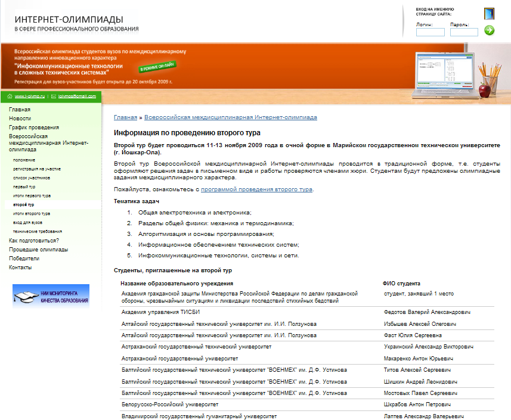Click the name Федотов Валерий Александрович
This screenshot has width=511, height=420.
coord(427,312)
